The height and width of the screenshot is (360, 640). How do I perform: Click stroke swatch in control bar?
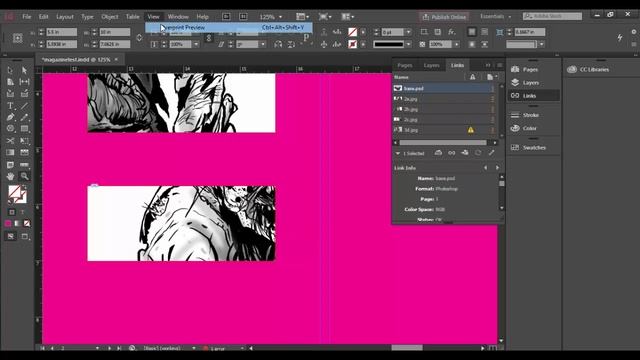click(x=353, y=44)
